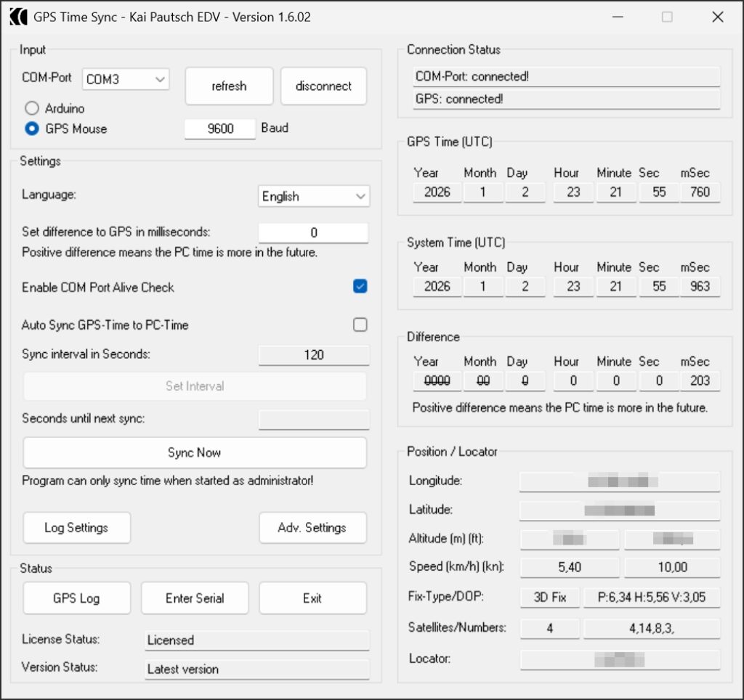Click the Sync interval field showing 120

(x=314, y=355)
